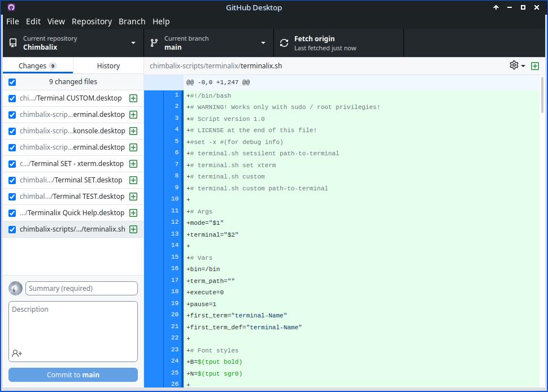The width and height of the screenshot is (548, 392).
Task: Select Terminal SET - xterm.desktop file
Action: click(x=71, y=164)
